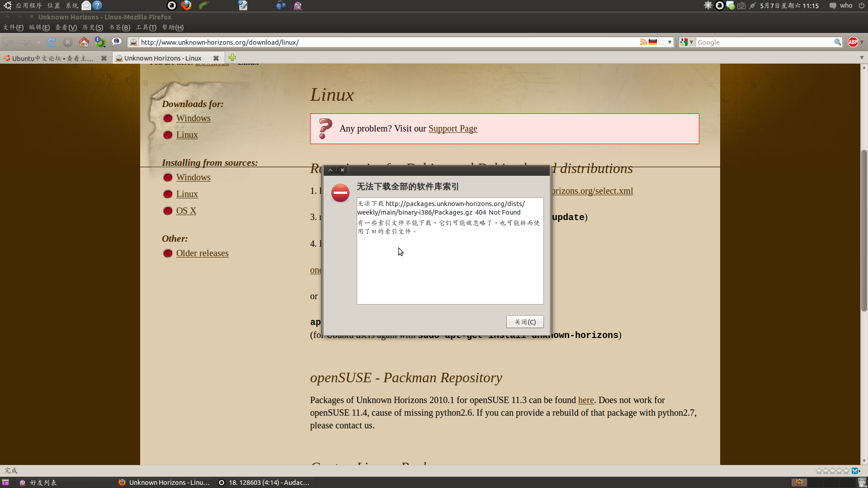868x488 pixels.
Task: Open the task notepad launcher icon
Action: point(243,5)
